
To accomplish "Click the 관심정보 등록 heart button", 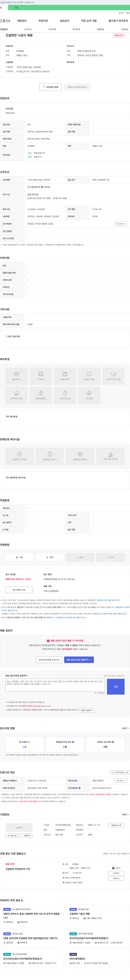I will pos(50,87).
